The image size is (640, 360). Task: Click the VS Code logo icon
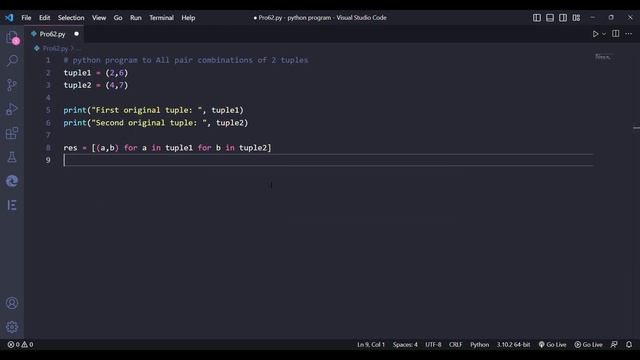click(9, 18)
